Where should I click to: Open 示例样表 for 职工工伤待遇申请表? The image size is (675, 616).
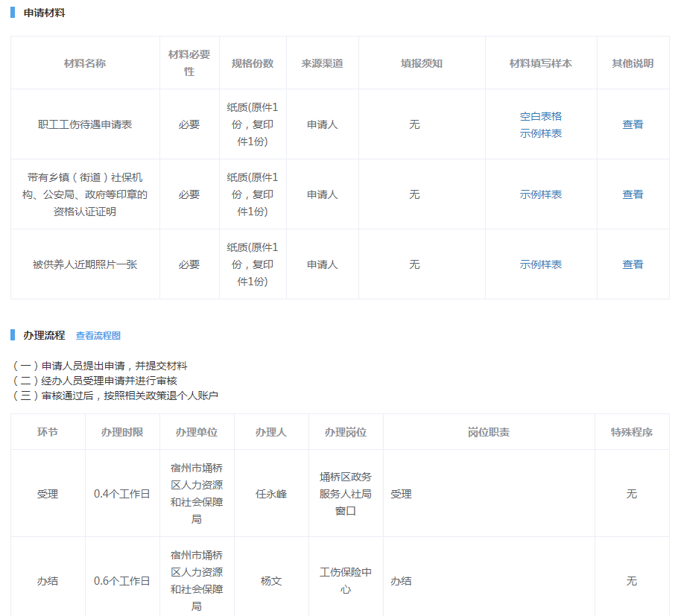[540, 133]
